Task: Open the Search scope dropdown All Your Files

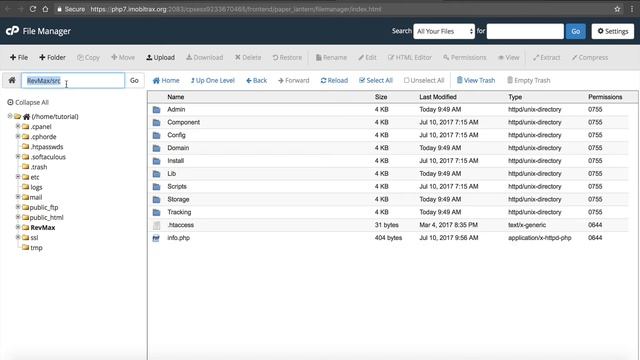Action: click(x=444, y=31)
